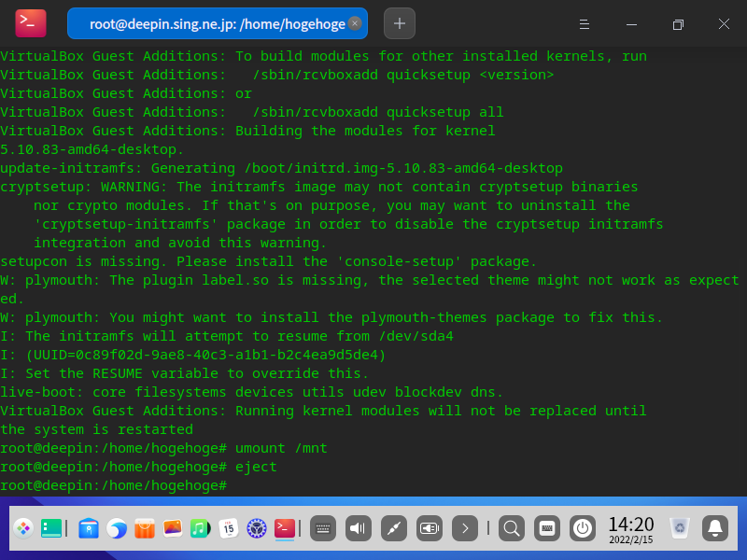
Task: Click the keyboard layout tray icon
Action: click(x=547, y=528)
